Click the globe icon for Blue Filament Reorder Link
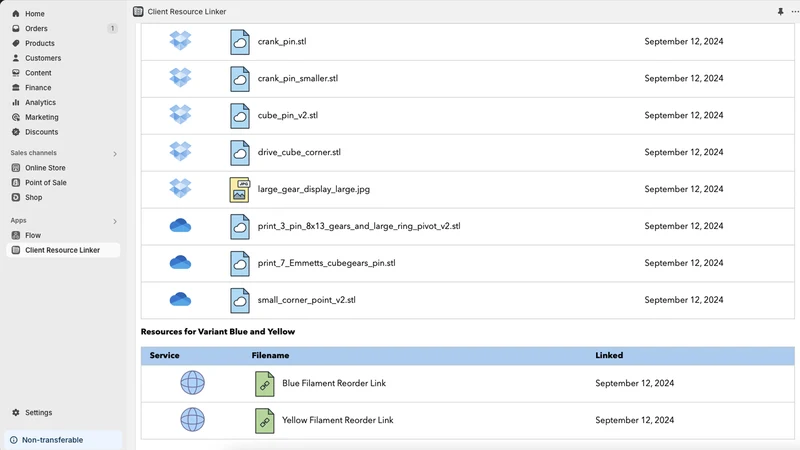Image resolution: width=800 pixels, height=450 pixels. pyautogui.click(x=192, y=383)
